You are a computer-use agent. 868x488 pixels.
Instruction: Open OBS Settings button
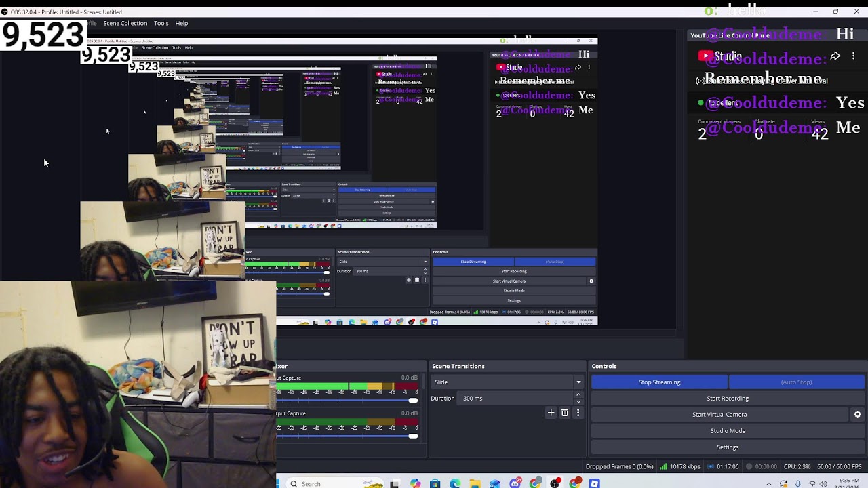(x=728, y=447)
